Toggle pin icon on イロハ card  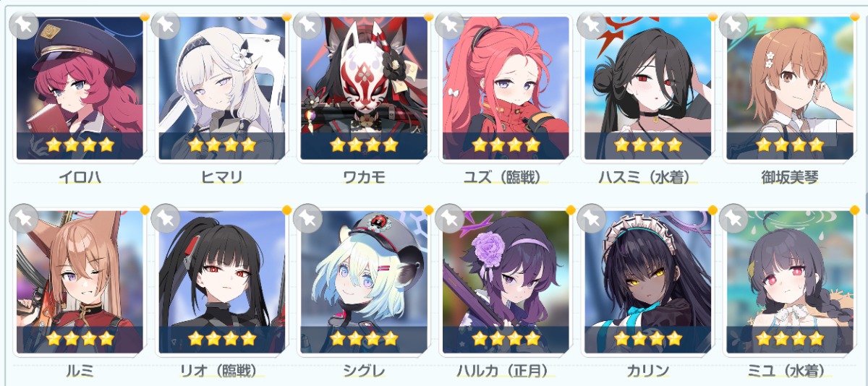click(x=23, y=25)
